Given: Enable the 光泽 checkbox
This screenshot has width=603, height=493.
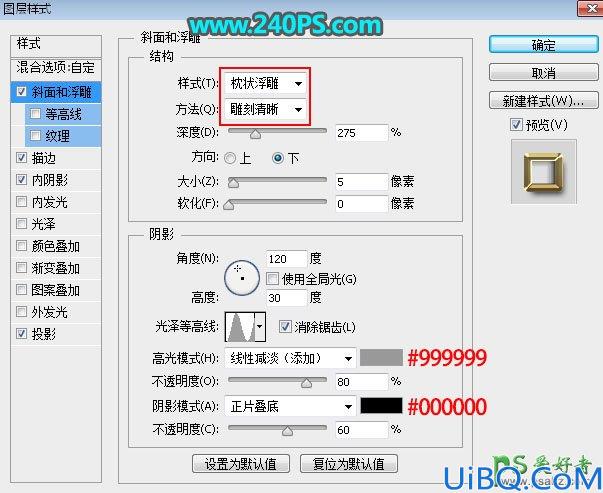Looking at the screenshot, I should point(22,223).
